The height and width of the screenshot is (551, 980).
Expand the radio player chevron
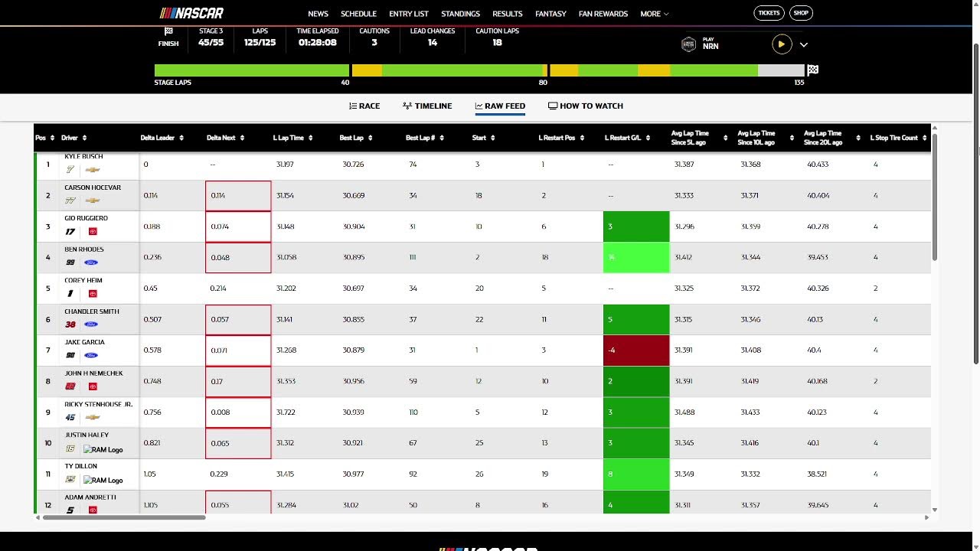point(803,44)
